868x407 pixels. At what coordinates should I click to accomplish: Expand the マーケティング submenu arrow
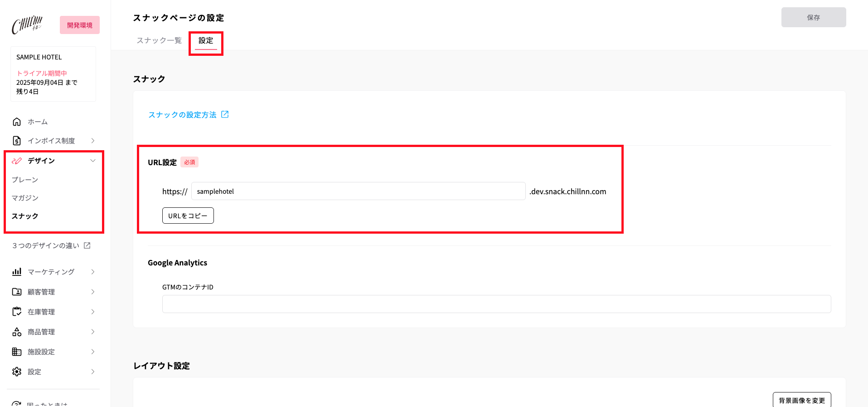coord(93,272)
